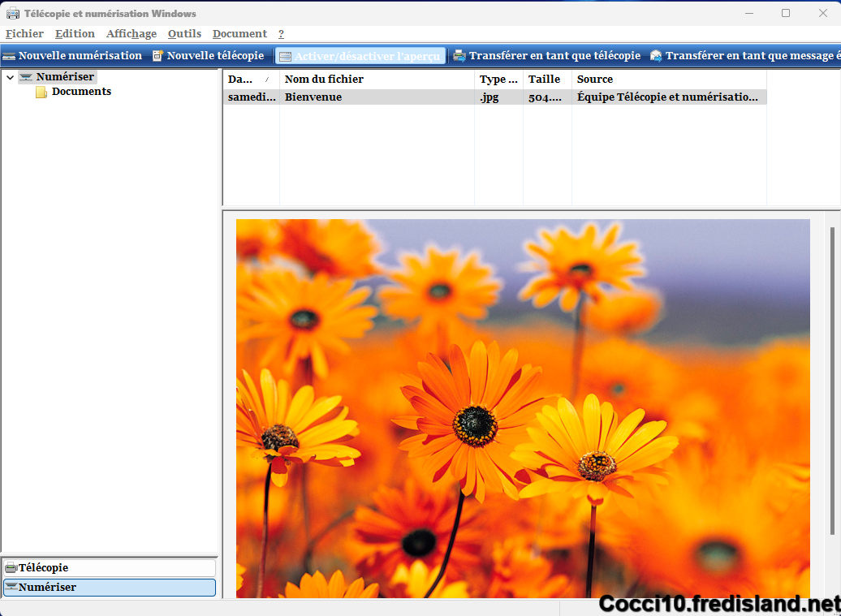
Task: Start a Nouvelle numérisation
Action: (72, 56)
